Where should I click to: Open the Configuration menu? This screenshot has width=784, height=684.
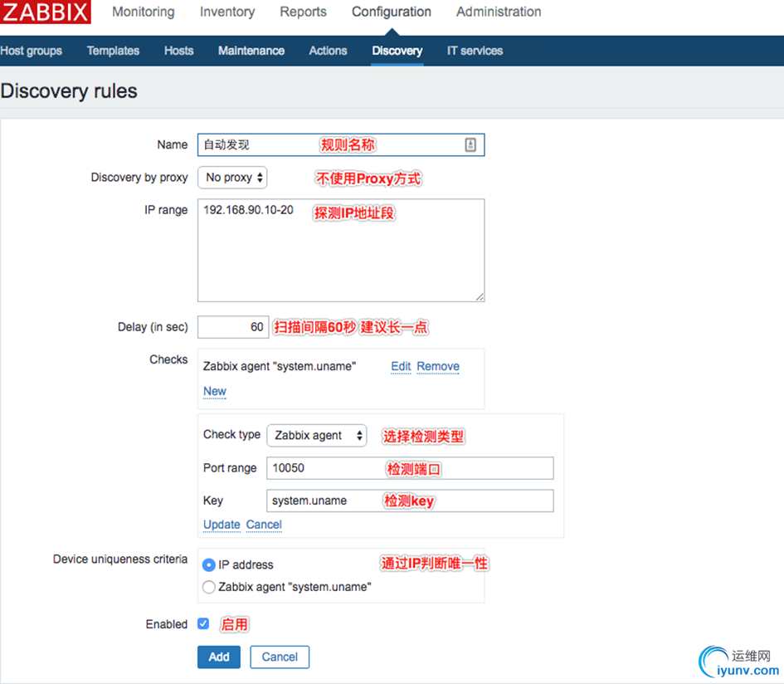(x=392, y=12)
